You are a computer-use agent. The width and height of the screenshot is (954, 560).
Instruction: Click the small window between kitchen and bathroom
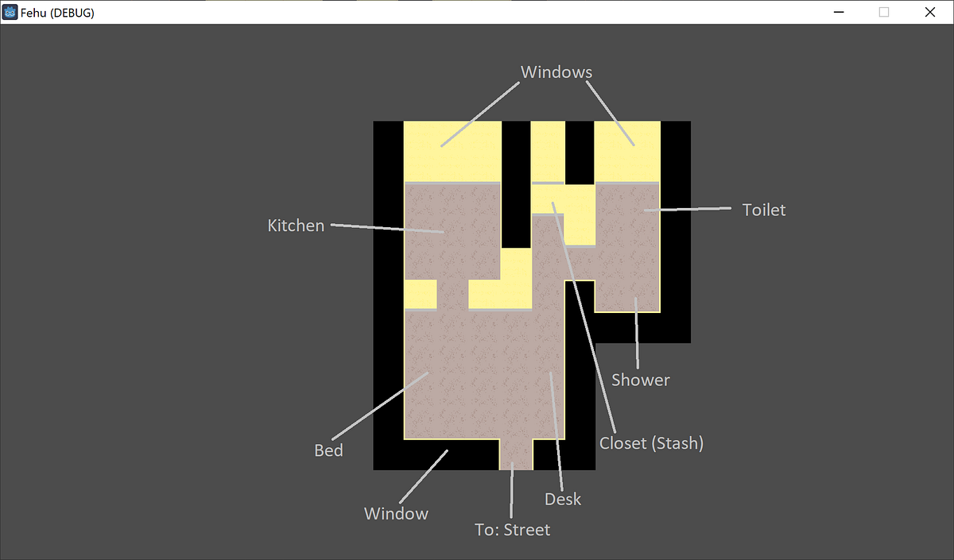click(546, 151)
